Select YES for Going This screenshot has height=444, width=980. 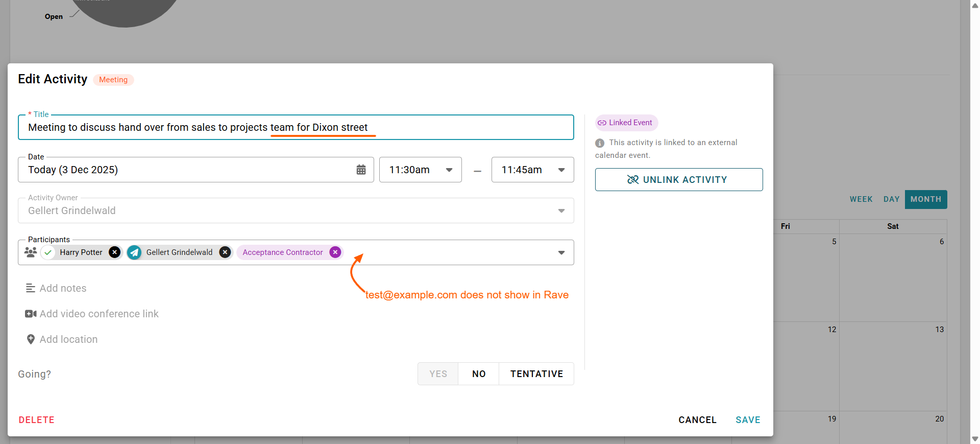point(438,374)
